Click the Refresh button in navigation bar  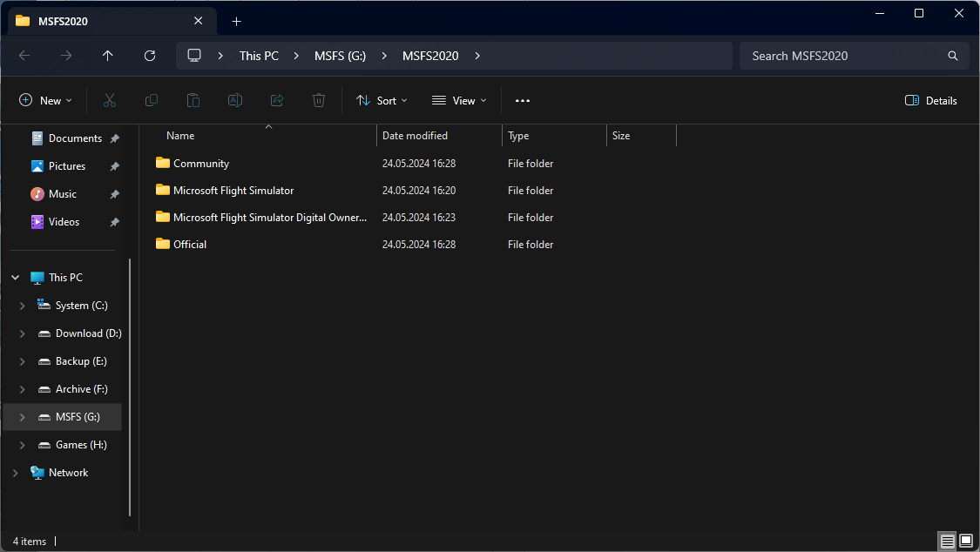click(150, 56)
